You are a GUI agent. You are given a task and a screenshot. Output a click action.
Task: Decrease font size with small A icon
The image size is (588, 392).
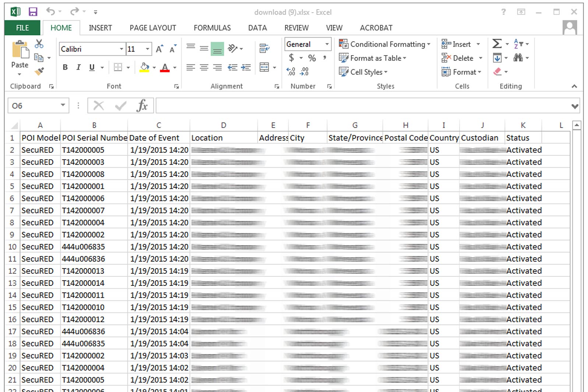[173, 49]
